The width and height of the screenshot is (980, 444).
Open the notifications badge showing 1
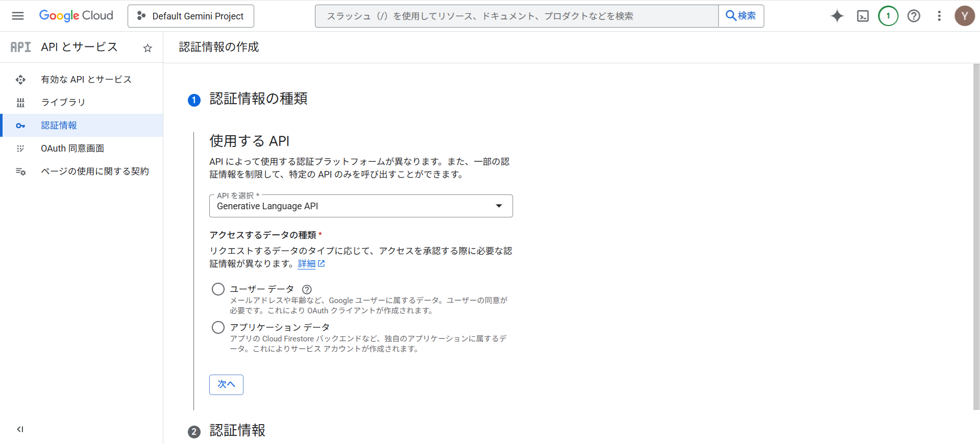click(888, 16)
